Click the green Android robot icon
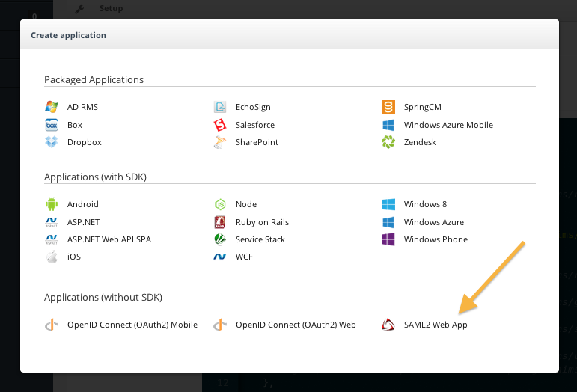The height and width of the screenshot is (392, 577). pyautogui.click(x=52, y=204)
